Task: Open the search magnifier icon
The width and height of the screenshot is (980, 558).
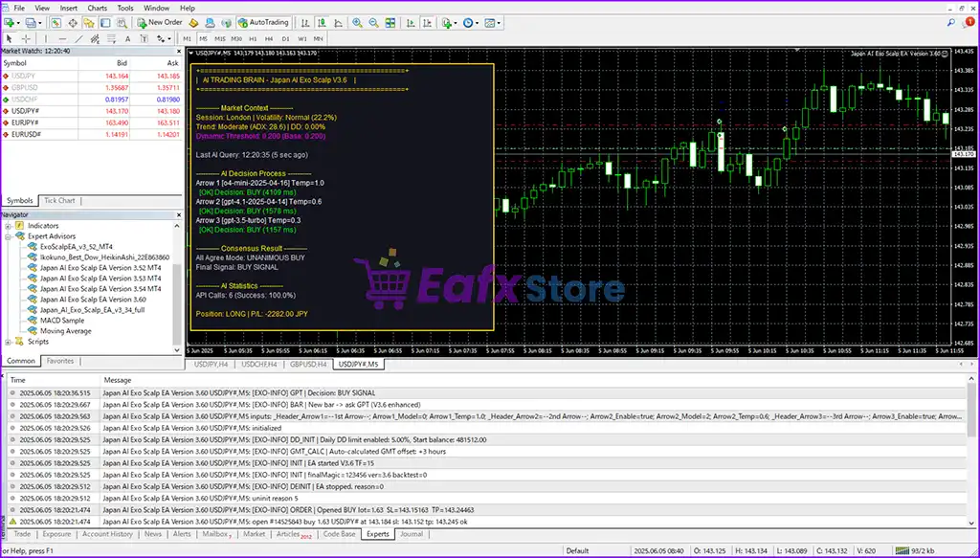Action: 951,23
